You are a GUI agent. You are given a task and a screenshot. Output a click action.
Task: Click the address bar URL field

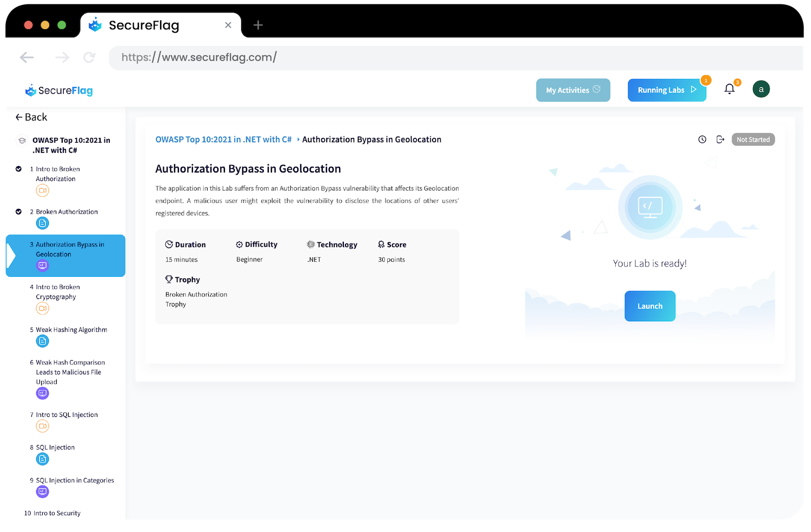455,57
